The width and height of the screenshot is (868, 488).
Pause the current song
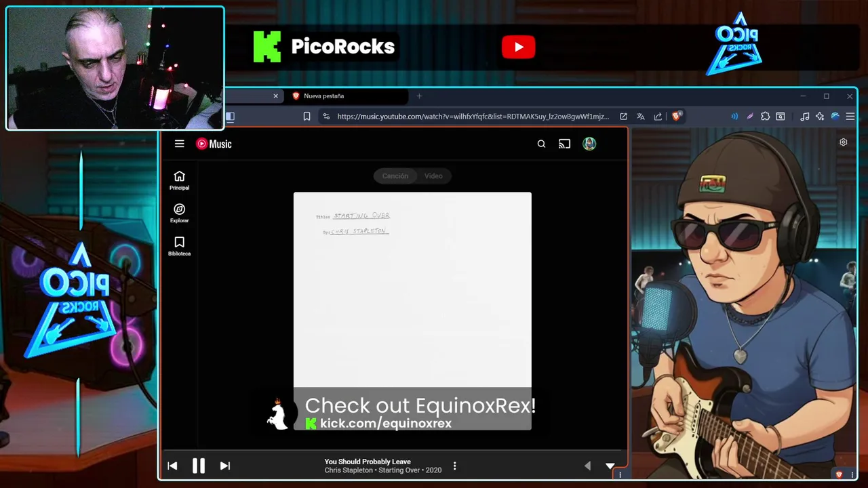198,466
